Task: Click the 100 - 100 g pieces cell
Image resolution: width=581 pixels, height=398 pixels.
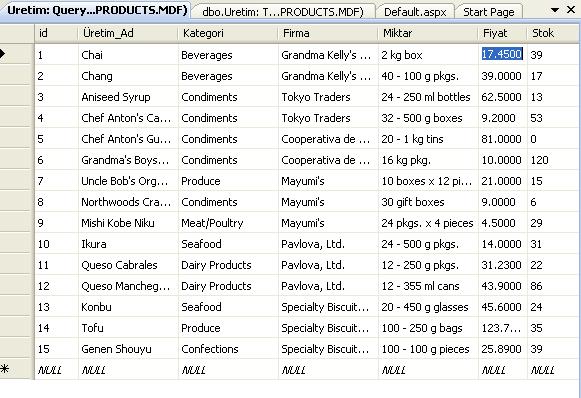Action: tap(428, 349)
